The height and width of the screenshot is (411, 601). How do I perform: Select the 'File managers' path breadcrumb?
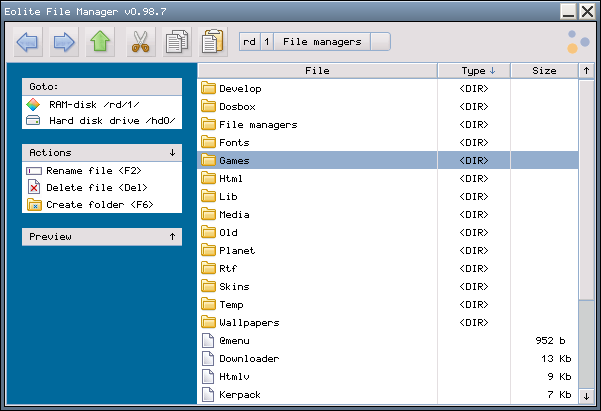click(322, 42)
